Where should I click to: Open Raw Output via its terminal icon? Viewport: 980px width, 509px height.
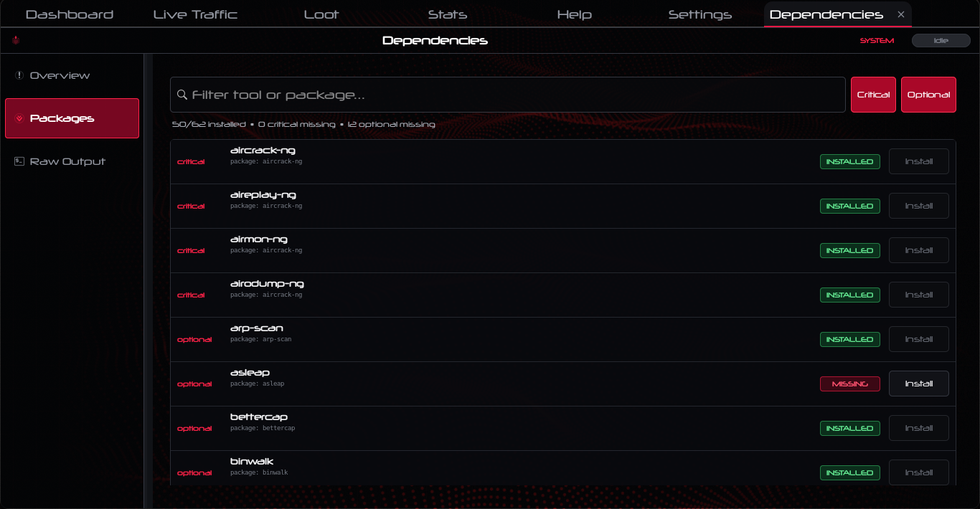tap(19, 161)
